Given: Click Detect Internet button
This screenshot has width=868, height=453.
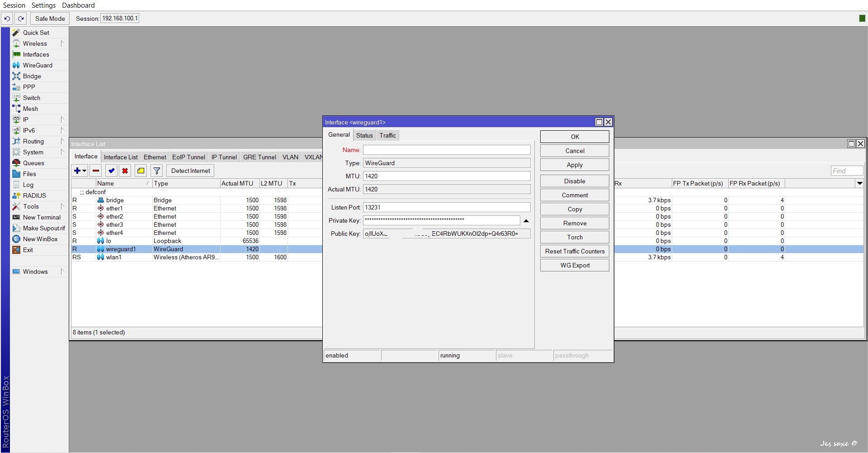Looking at the screenshot, I should point(190,171).
